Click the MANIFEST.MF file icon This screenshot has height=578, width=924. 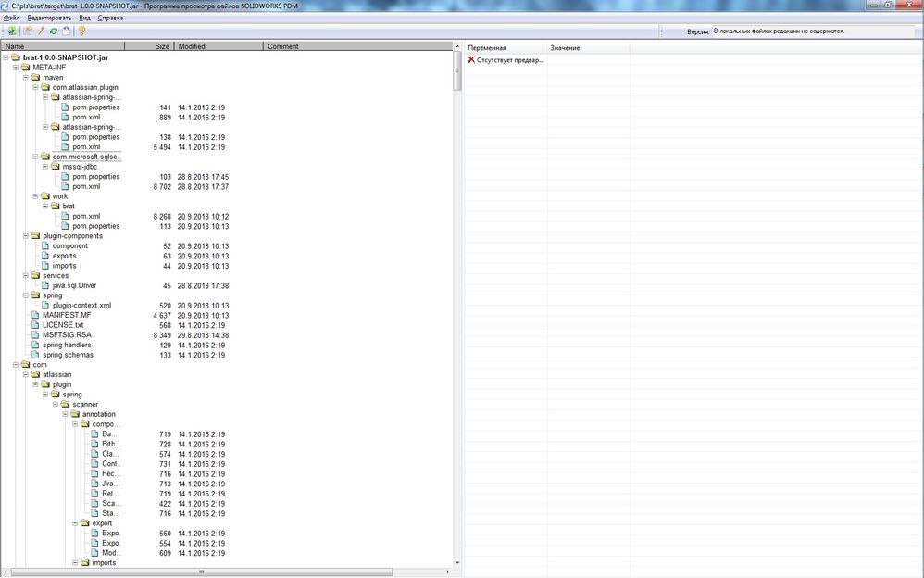tap(35, 315)
